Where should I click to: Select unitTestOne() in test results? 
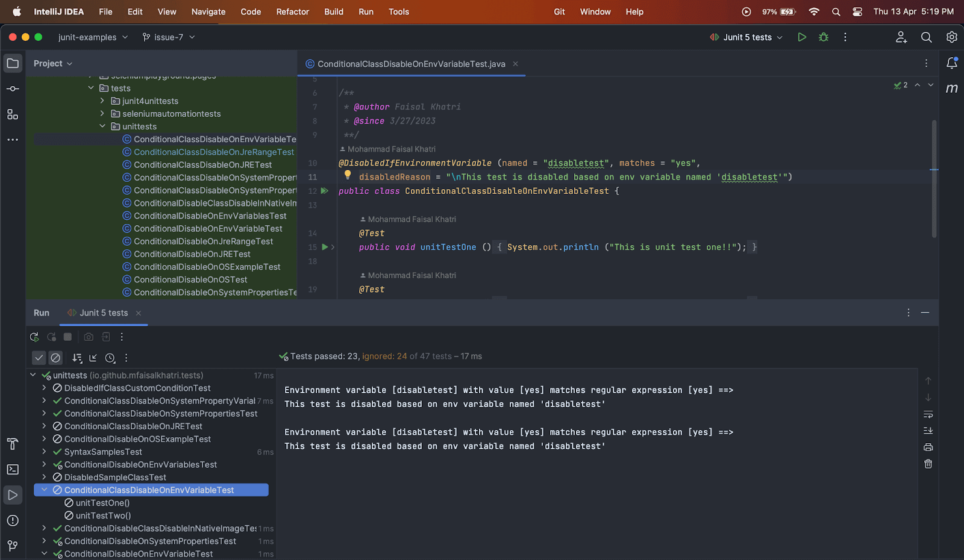click(102, 503)
